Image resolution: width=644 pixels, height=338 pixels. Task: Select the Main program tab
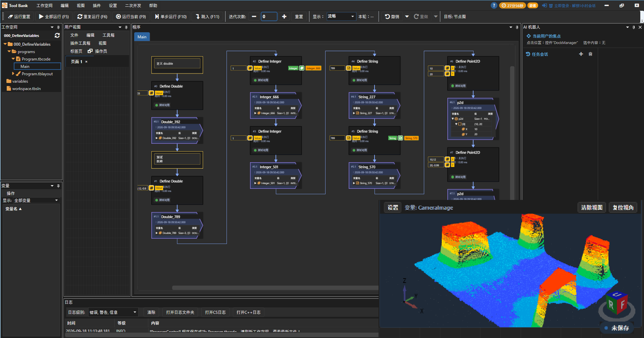pyautogui.click(x=142, y=37)
